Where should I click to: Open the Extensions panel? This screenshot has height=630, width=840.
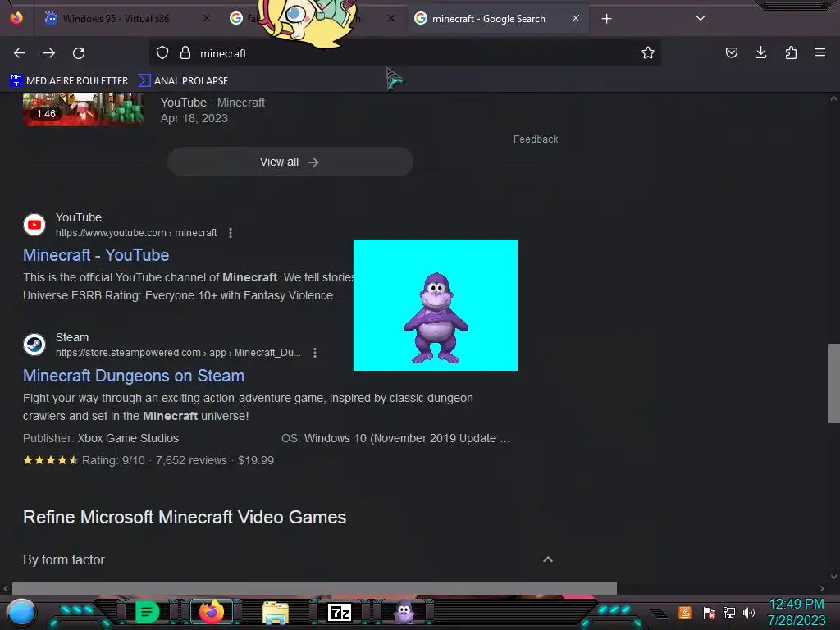point(791,52)
